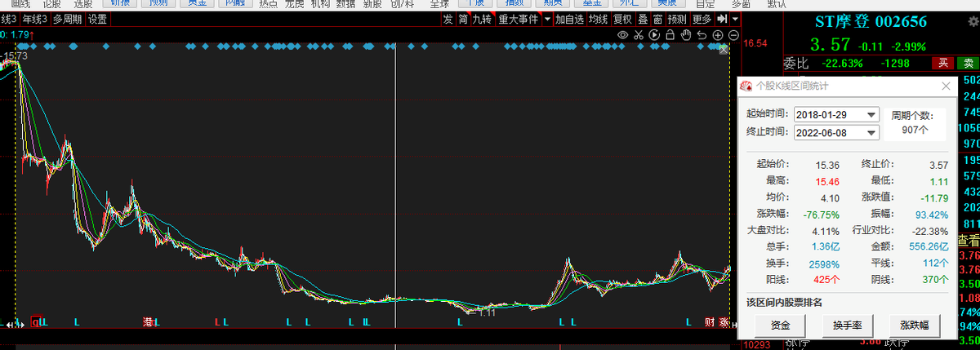Image resolution: width=980 pixels, height=350 pixels.
Task: Click the red-boxed marker on timeline
Action: point(35,322)
